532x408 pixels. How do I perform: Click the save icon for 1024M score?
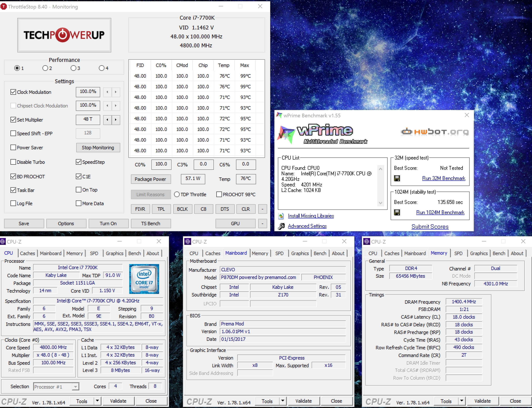397,212
